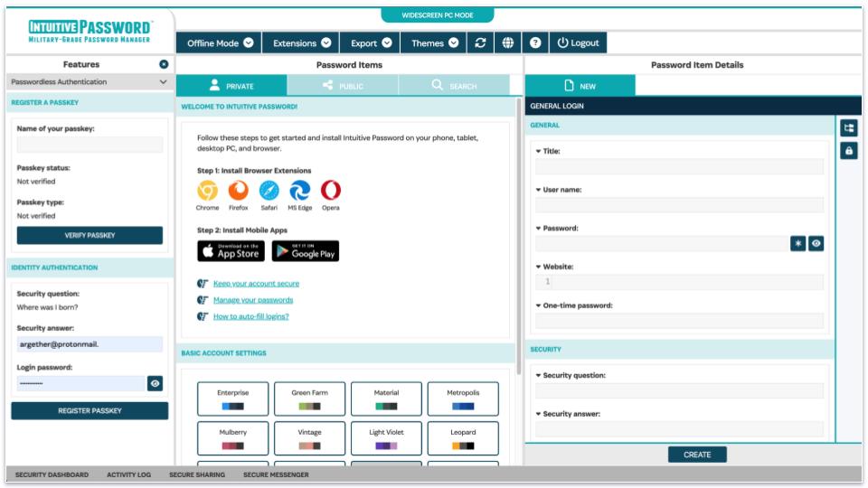
Task: Open the globe language icon
Action: coord(507,42)
